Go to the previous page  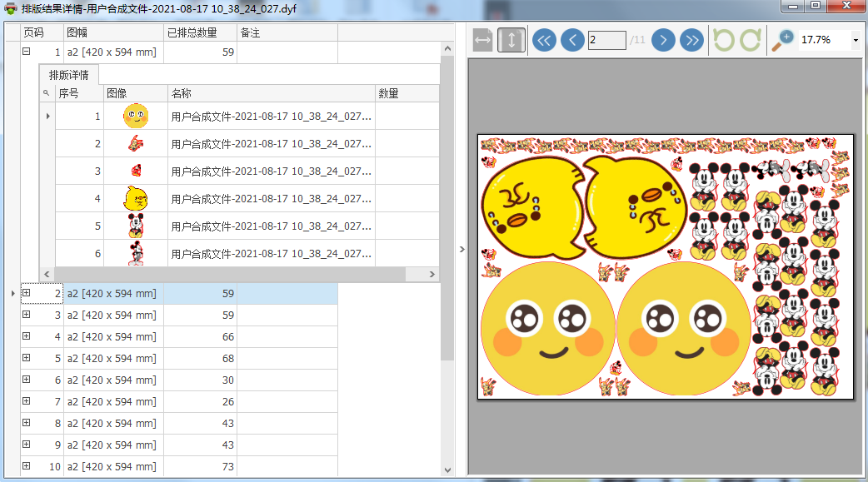click(x=572, y=40)
